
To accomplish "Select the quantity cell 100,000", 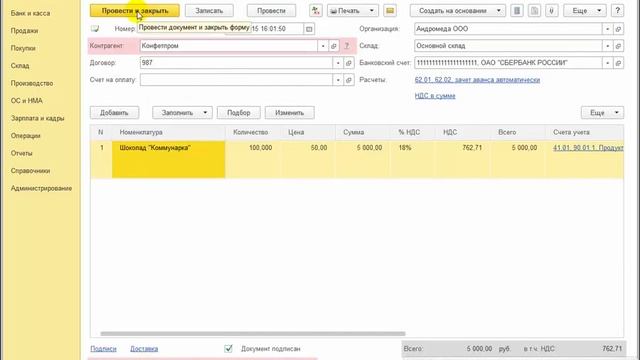I will tap(253, 159).
